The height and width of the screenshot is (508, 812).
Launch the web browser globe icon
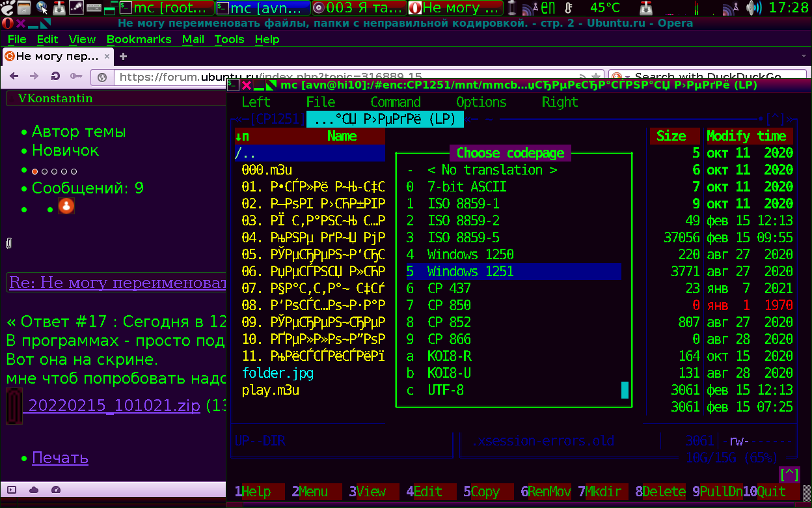(x=42, y=8)
